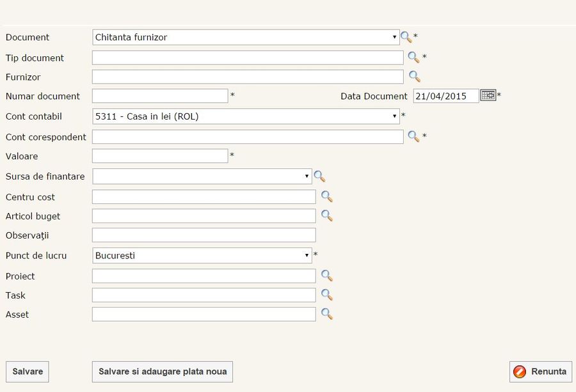Open lookup for Tip document field
The width and height of the screenshot is (576, 392).
[414, 58]
